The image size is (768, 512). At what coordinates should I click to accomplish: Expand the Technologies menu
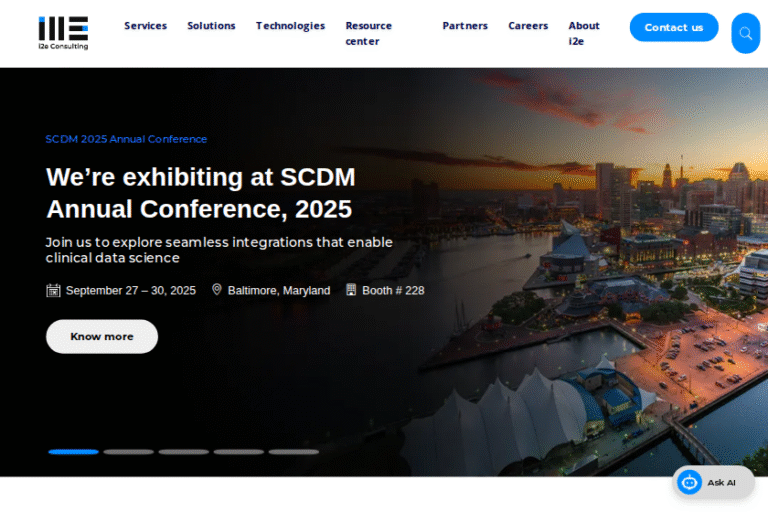click(x=290, y=26)
